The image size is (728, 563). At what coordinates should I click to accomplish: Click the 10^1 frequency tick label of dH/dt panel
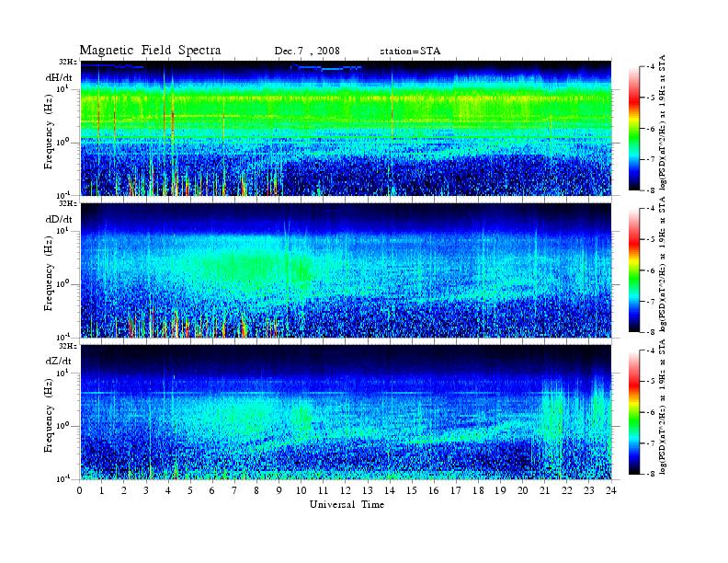pos(63,88)
